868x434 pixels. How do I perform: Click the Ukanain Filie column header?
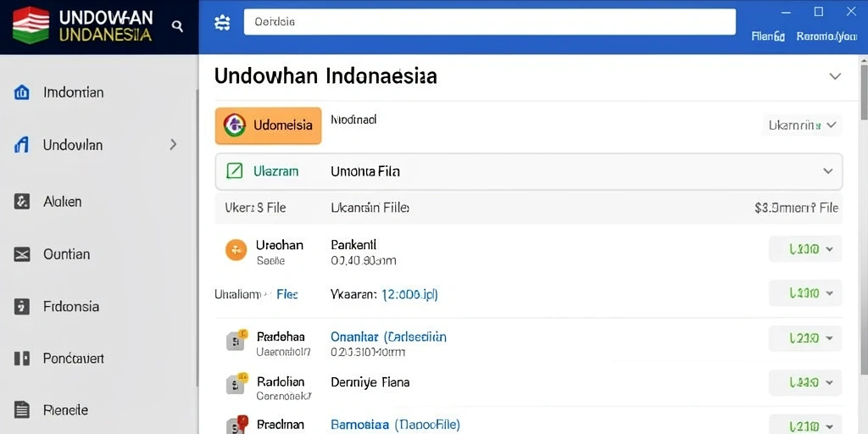pyautogui.click(x=370, y=209)
